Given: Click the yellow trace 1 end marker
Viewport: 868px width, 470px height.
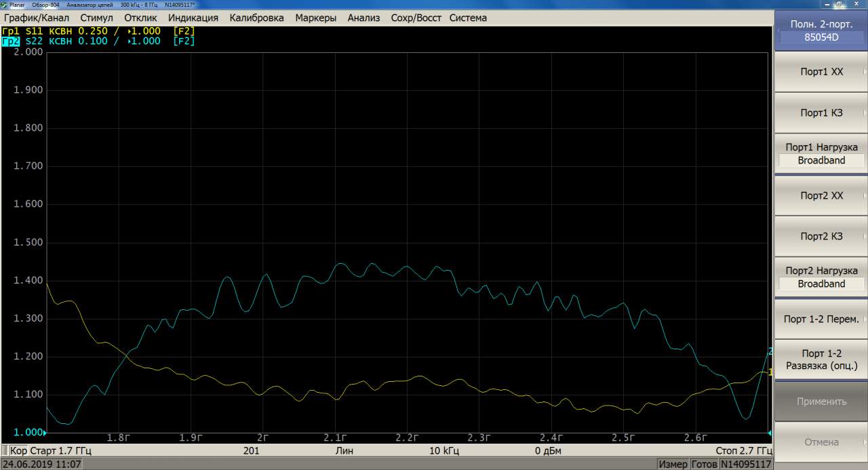Looking at the screenshot, I should click(x=770, y=372).
